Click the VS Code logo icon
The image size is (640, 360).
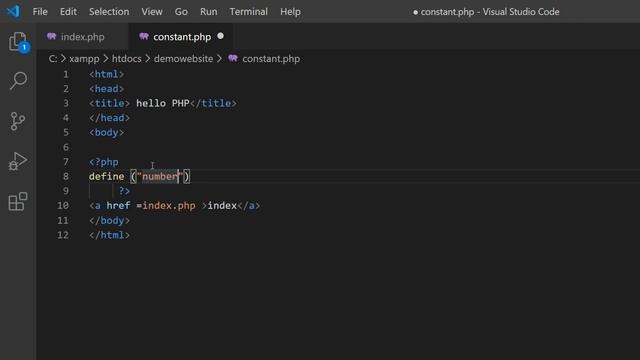pos(13,11)
